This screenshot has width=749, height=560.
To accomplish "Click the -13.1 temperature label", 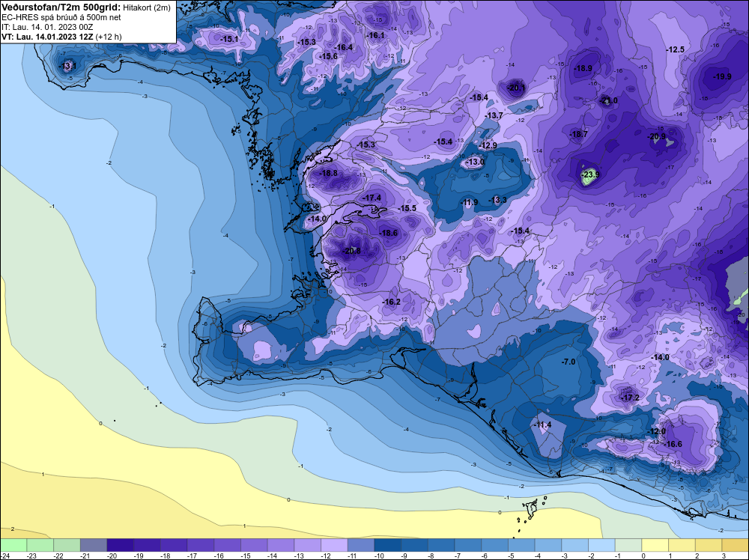I will (x=67, y=66).
